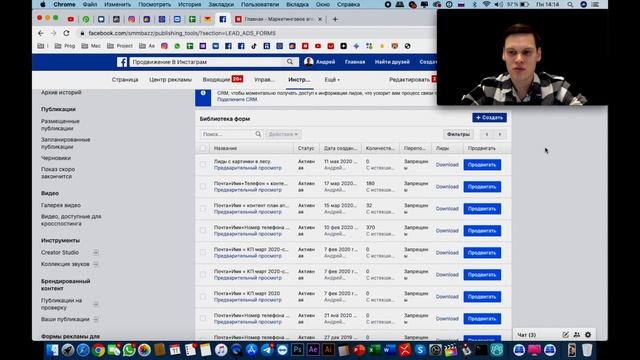Launch Illustrator from the Dock
Viewport: 640px width, 360px height.
[328, 350]
